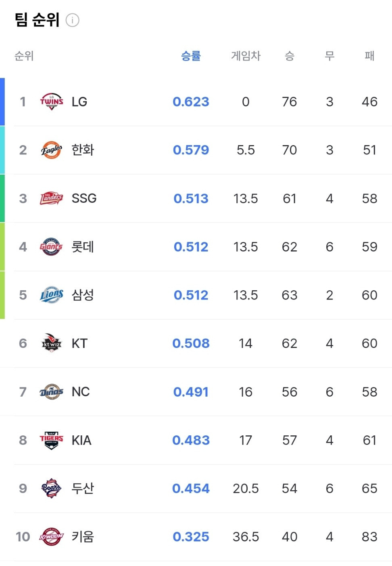Click the Kiwoom Heroes team logo
Screen dimensions: 392x566
pos(52,537)
